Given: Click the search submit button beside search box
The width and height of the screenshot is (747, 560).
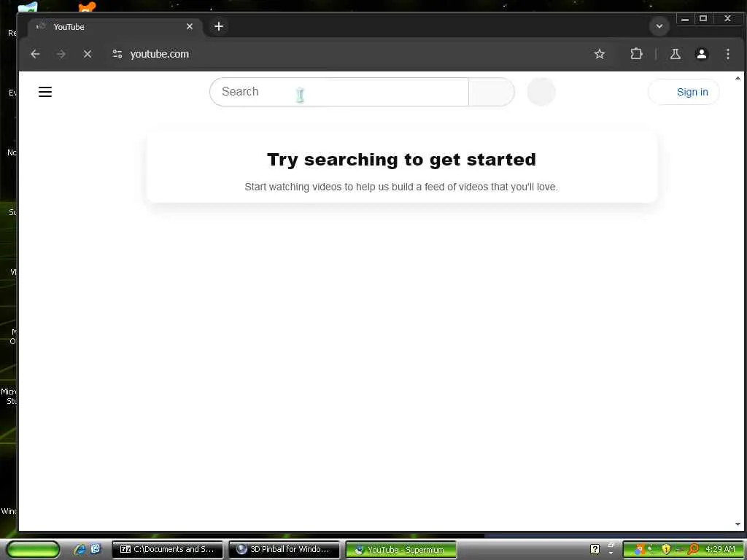Looking at the screenshot, I should [x=492, y=92].
